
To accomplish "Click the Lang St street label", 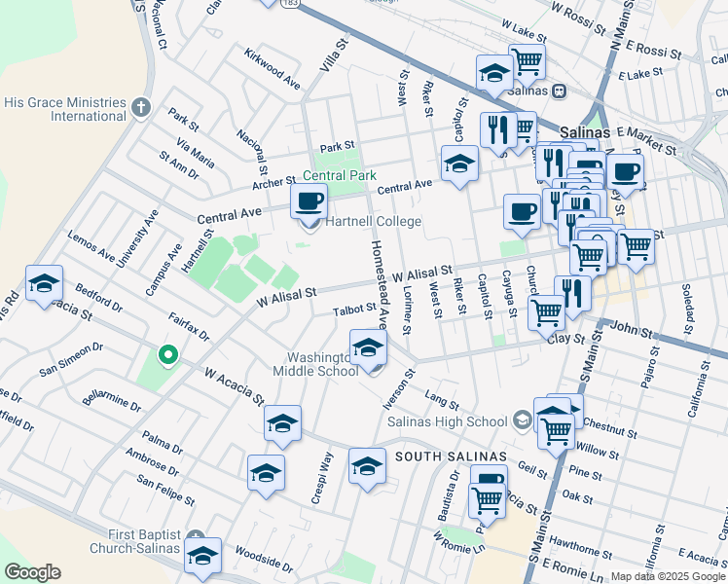I will coord(442,400).
